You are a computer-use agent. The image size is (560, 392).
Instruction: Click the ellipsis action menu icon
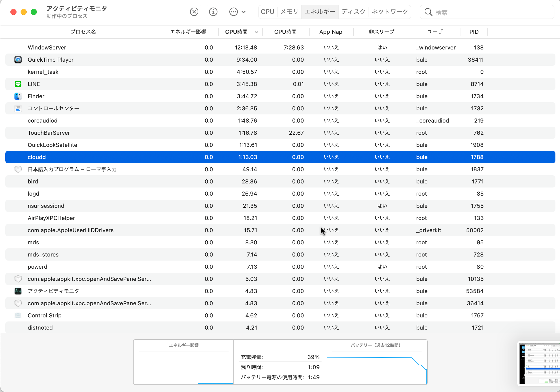pos(233,12)
